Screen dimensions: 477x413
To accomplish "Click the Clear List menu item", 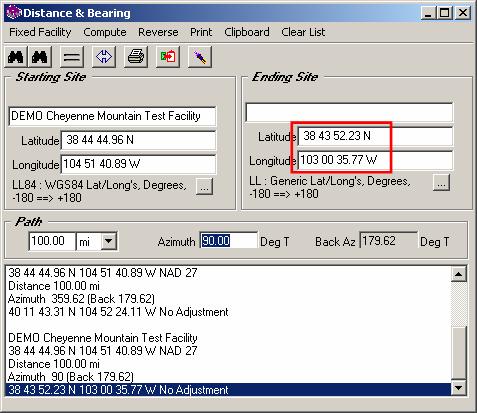I will (x=303, y=32).
